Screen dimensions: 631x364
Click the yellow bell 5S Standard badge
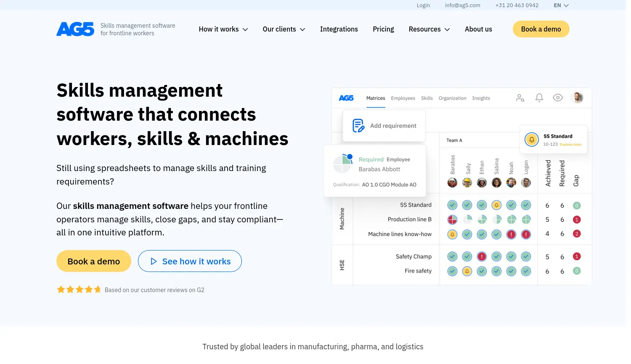[532, 140]
